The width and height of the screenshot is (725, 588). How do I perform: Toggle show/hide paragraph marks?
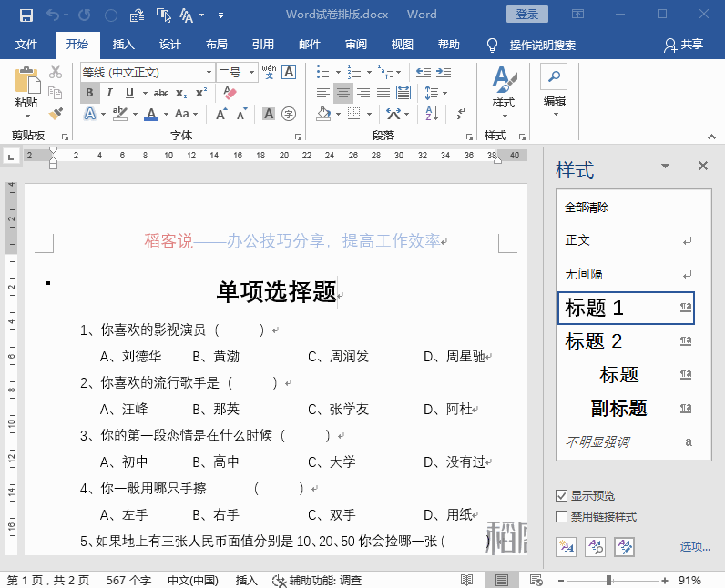460,114
